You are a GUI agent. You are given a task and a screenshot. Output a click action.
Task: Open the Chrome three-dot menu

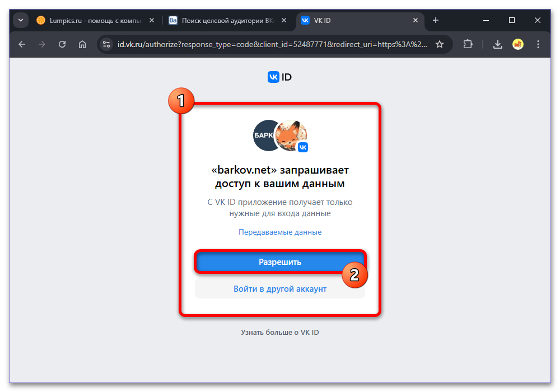[x=538, y=44]
